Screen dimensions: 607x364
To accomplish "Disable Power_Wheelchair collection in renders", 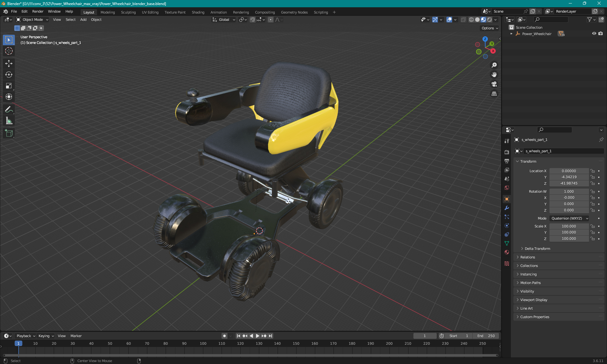I will (x=601, y=33).
